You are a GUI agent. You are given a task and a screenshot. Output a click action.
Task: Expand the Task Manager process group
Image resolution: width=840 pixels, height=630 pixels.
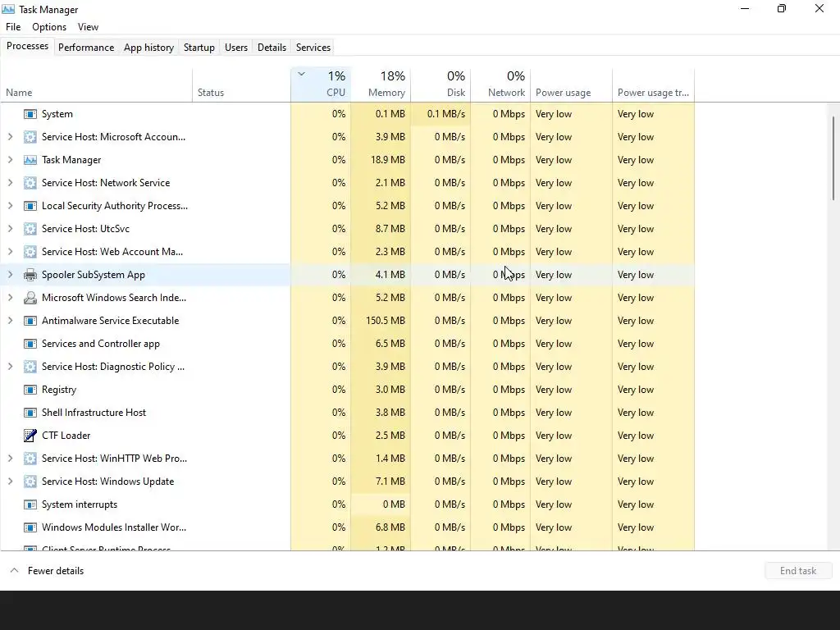pos(10,160)
